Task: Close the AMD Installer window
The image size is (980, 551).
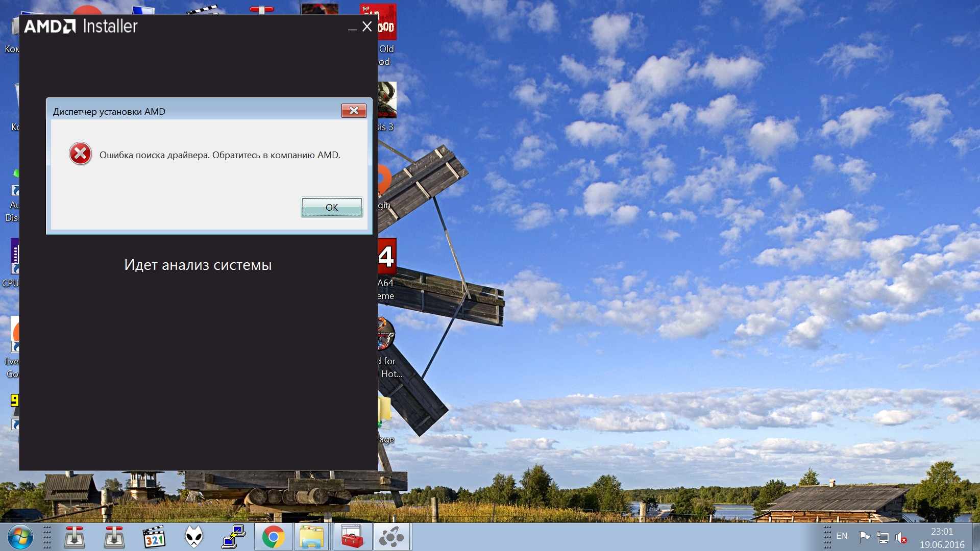Action: pyautogui.click(x=367, y=27)
